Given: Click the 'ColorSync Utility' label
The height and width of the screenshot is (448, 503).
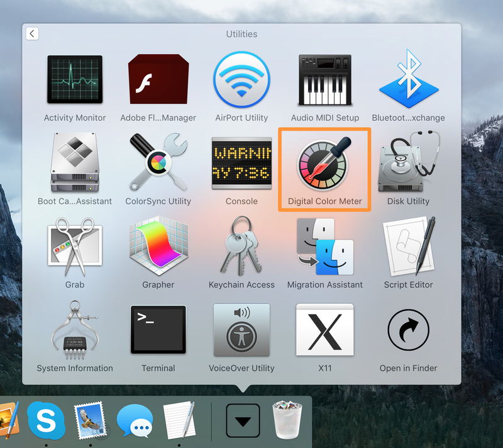Looking at the screenshot, I should pos(158,201).
